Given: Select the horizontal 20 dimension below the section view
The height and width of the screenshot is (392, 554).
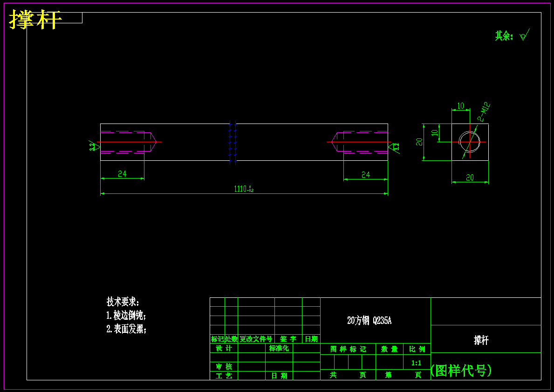Looking at the screenshot, I should click(470, 178).
